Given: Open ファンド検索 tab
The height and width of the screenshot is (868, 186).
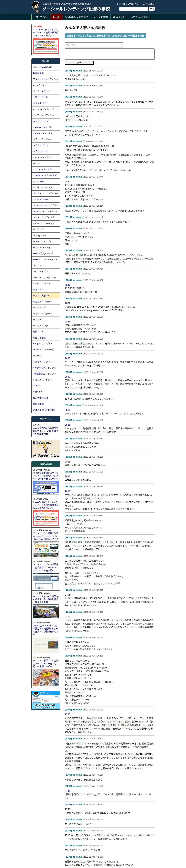Looking at the screenshot, I should pos(101,17).
